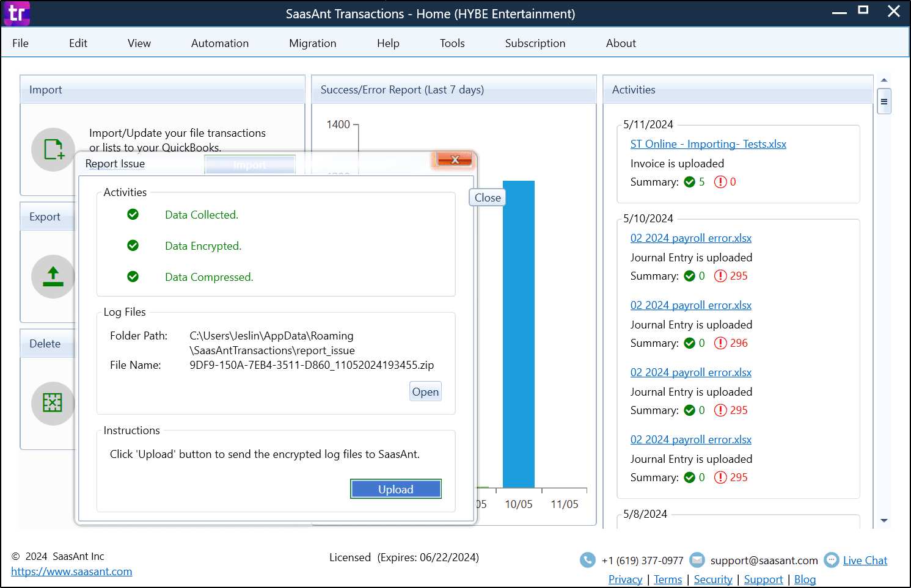
Task: Click the Licensed expiry text
Action: (404, 557)
